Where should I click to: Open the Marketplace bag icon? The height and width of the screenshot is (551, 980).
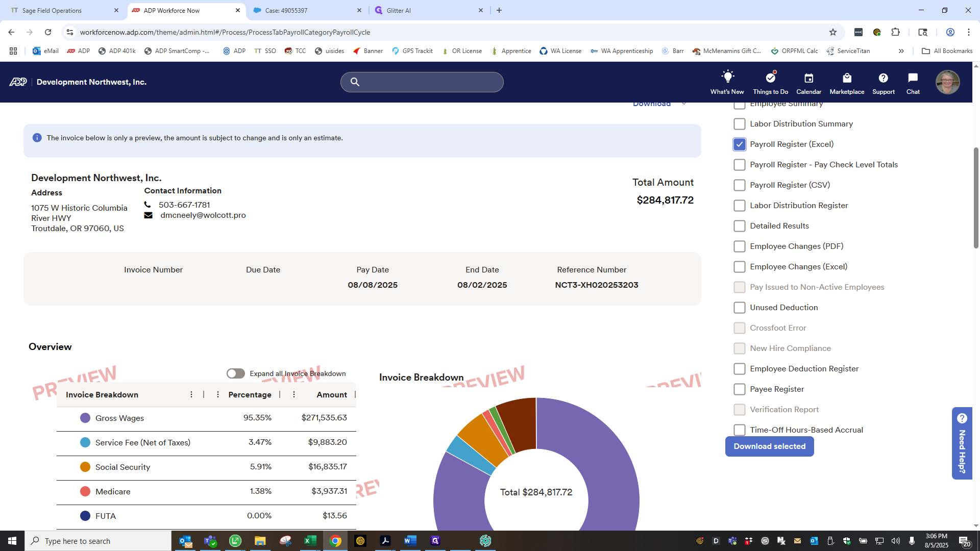(x=847, y=78)
